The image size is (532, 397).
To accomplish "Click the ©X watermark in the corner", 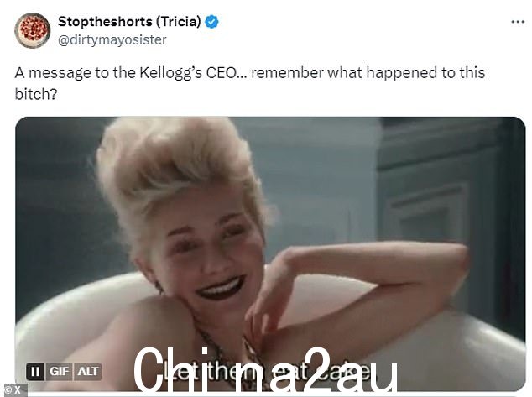I will click(14, 390).
